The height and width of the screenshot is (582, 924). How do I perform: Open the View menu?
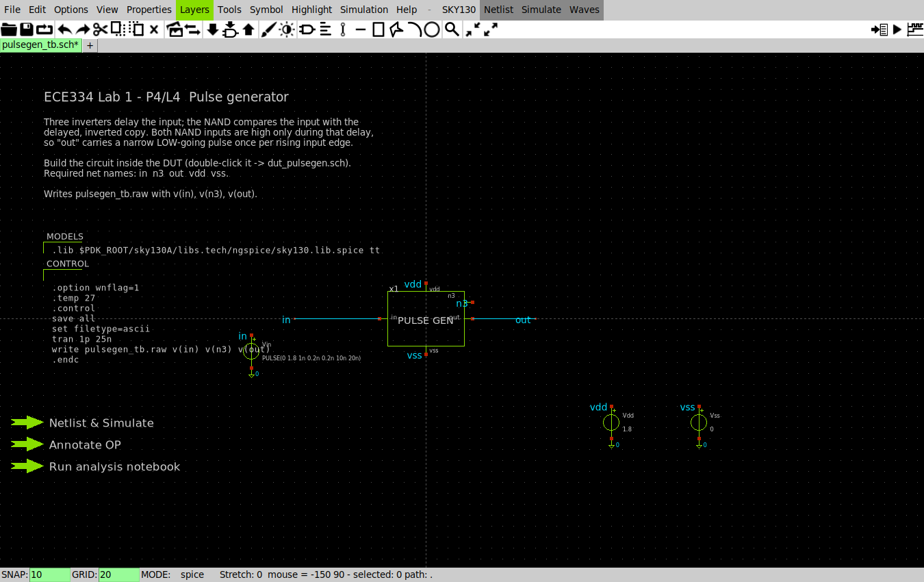pos(107,10)
